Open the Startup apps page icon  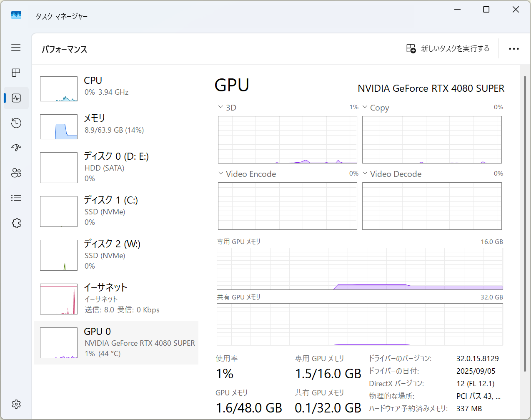16,148
